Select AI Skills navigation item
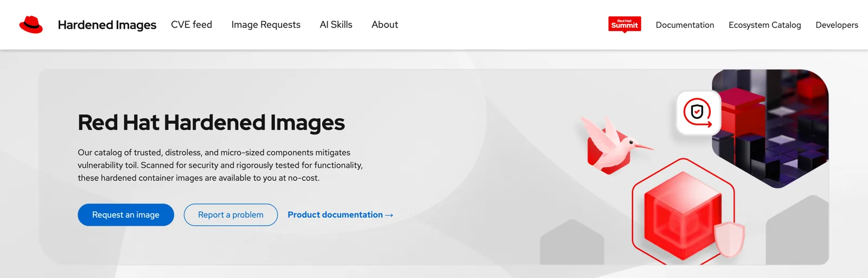 coord(336,24)
